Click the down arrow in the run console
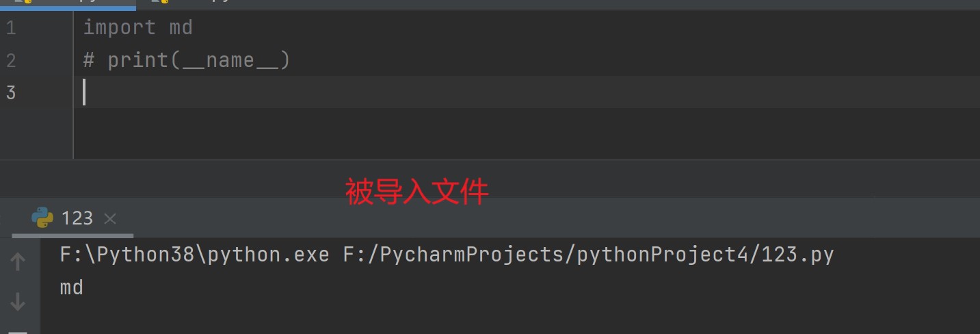The height and width of the screenshot is (334, 980). click(18, 301)
